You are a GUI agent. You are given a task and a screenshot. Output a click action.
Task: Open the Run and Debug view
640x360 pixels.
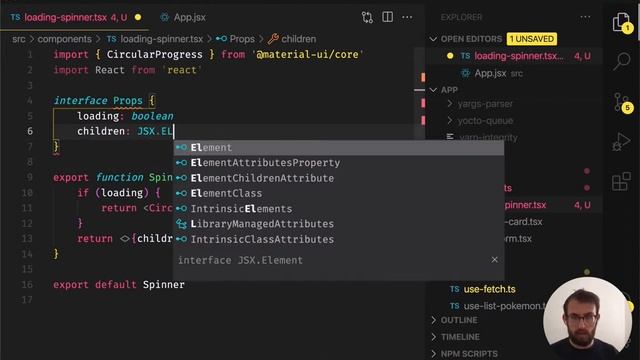point(622,142)
